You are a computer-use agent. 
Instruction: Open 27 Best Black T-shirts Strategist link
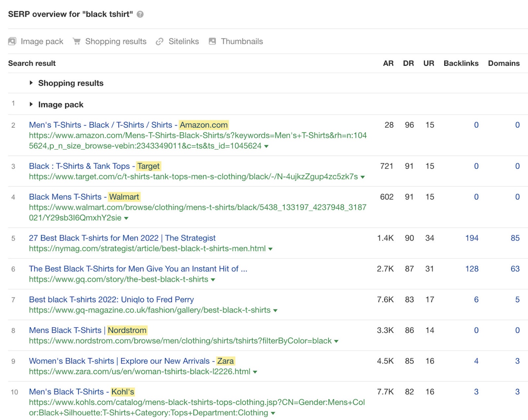122,238
